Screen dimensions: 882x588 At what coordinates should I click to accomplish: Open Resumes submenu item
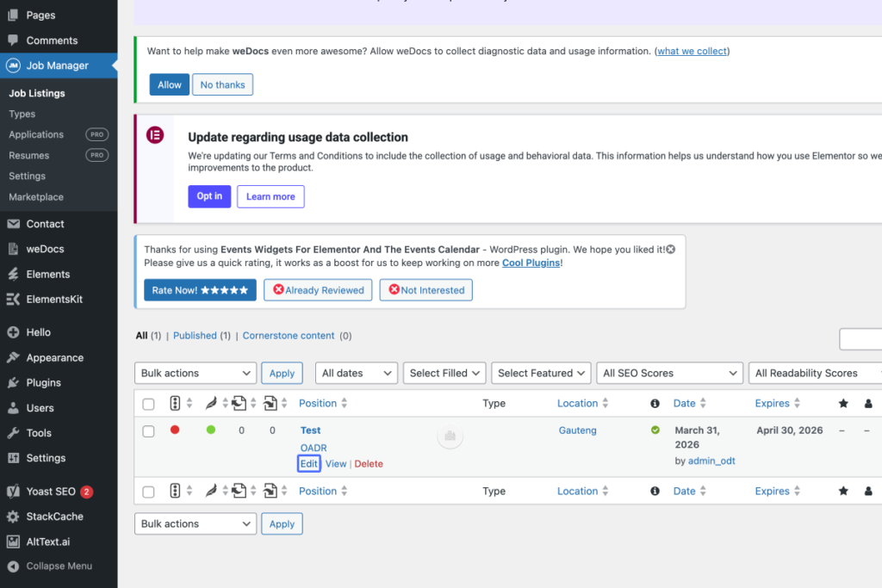[x=29, y=155]
